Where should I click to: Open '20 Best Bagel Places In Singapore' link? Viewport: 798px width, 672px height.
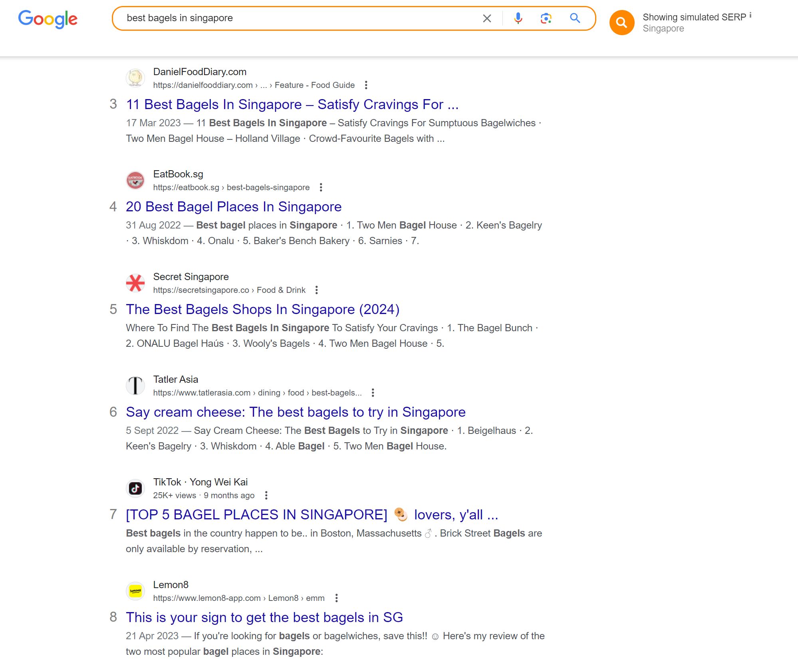coord(234,207)
